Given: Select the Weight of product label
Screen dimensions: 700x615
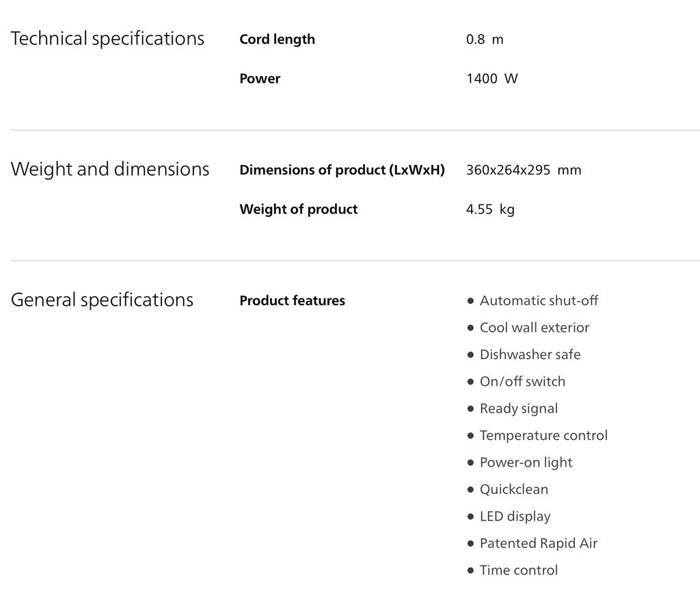Looking at the screenshot, I should (298, 209).
